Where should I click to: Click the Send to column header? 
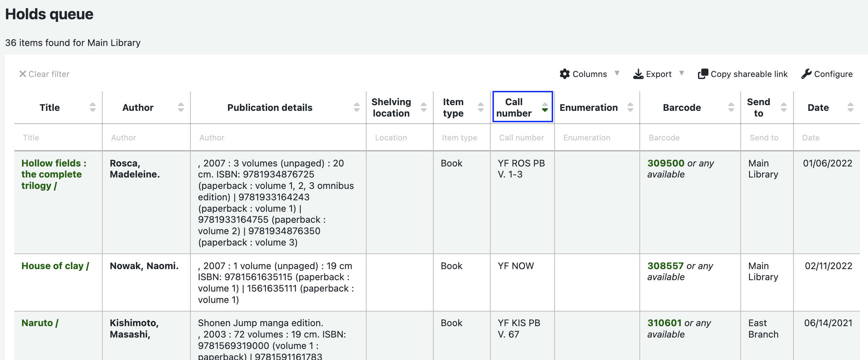[759, 107]
